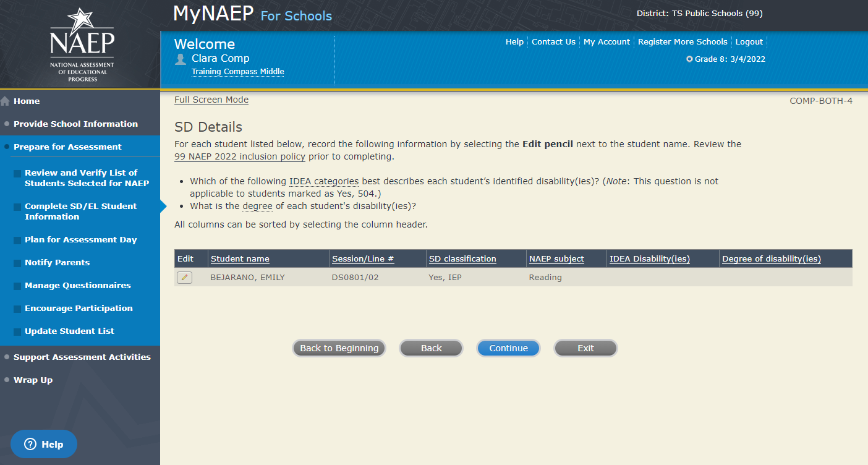This screenshot has width=868, height=465.
Task: Click the Continue button
Action: click(x=508, y=348)
